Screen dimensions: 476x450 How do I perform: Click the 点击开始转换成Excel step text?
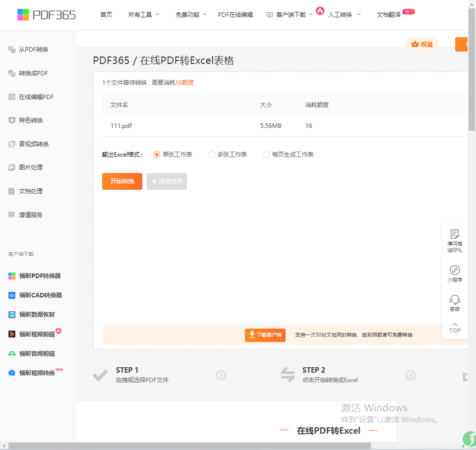(330, 380)
